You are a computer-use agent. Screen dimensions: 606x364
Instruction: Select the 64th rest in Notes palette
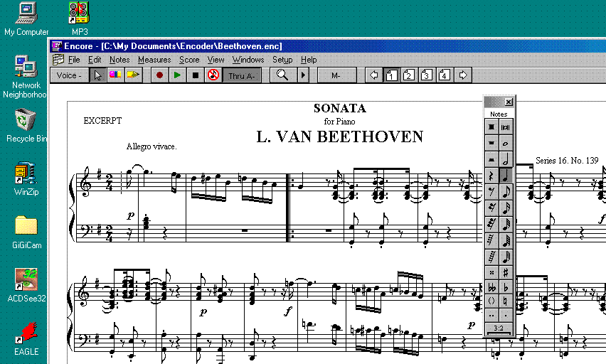[x=491, y=240]
